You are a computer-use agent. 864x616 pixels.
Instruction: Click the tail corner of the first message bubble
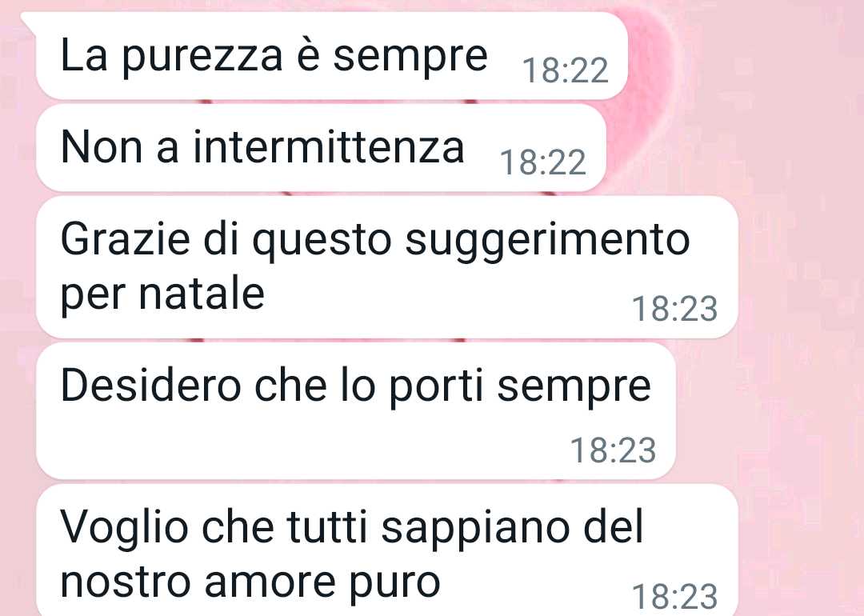[x=27, y=19]
